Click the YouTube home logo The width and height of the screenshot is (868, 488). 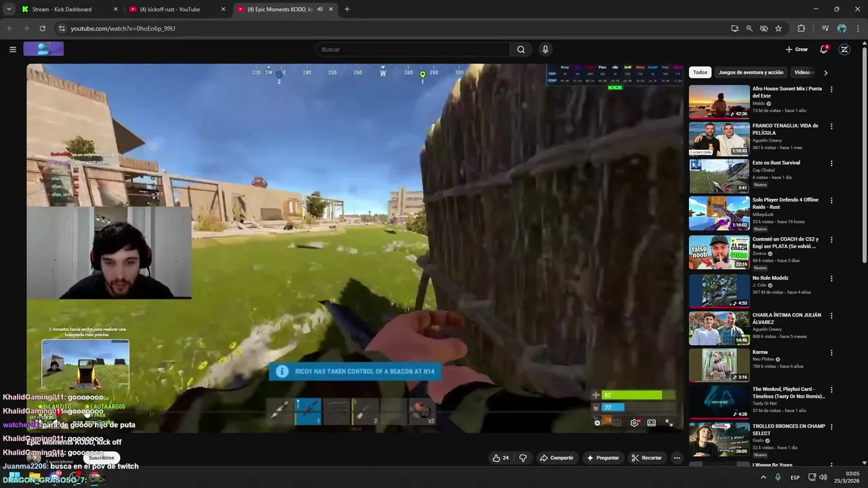tap(43, 49)
